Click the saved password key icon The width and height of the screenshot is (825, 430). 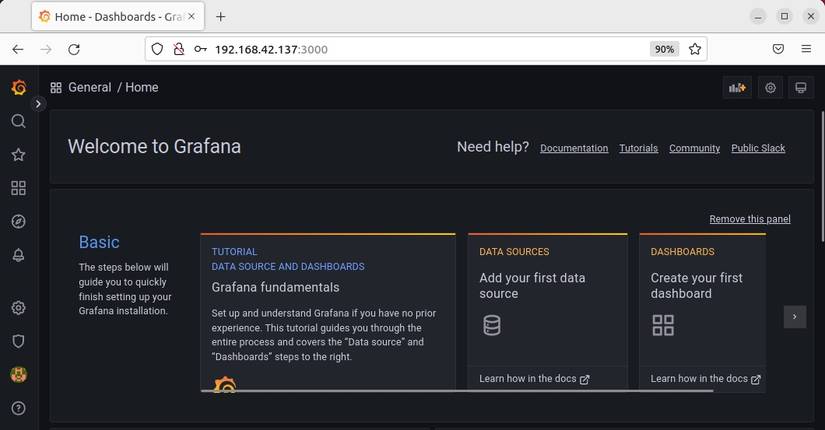point(200,49)
